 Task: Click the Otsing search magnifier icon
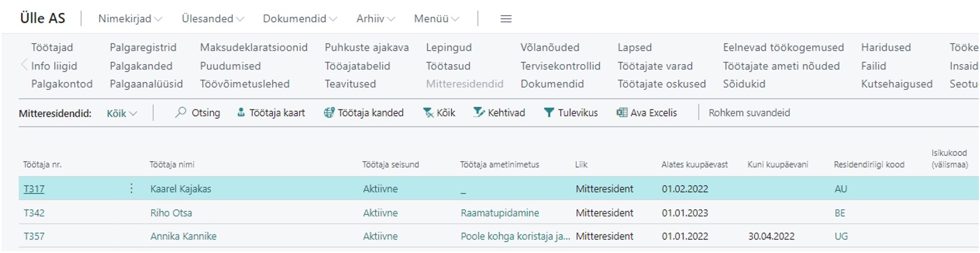(x=180, y=112)
